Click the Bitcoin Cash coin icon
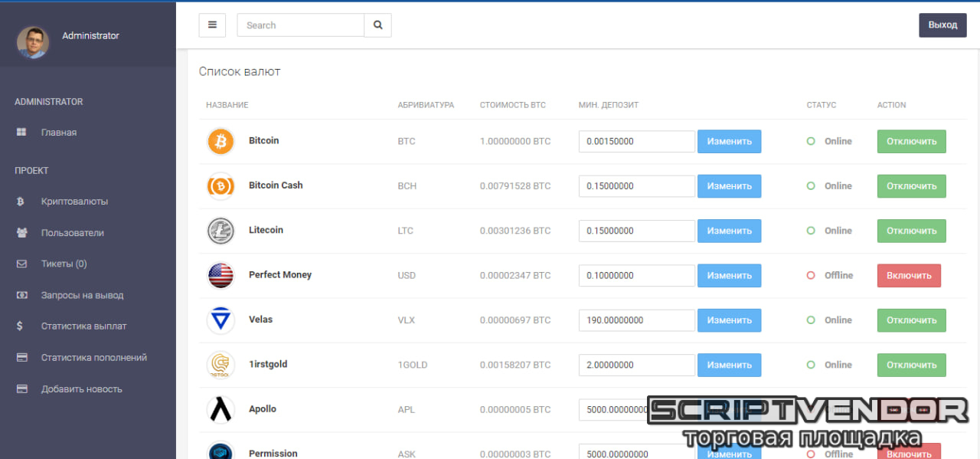The width and height of the screenshot is (980, 459). (x=220, y=186)
